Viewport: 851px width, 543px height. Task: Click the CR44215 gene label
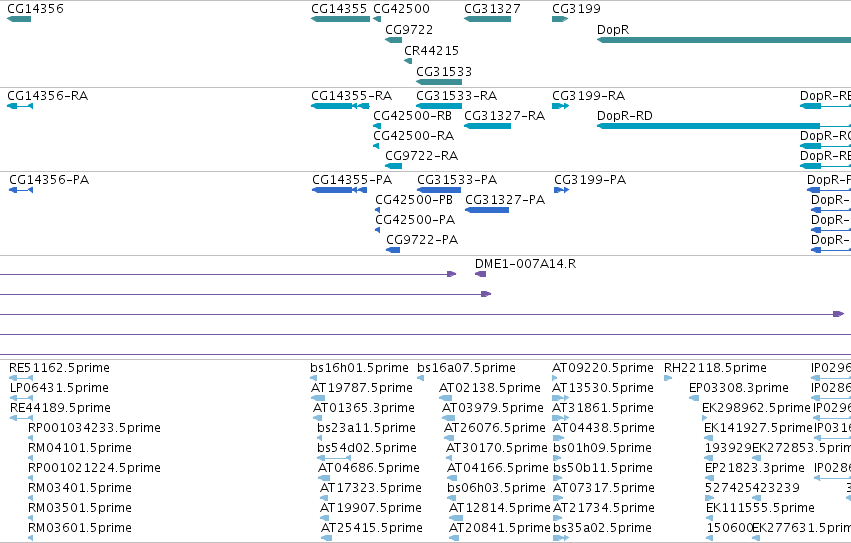pos(431,50)
